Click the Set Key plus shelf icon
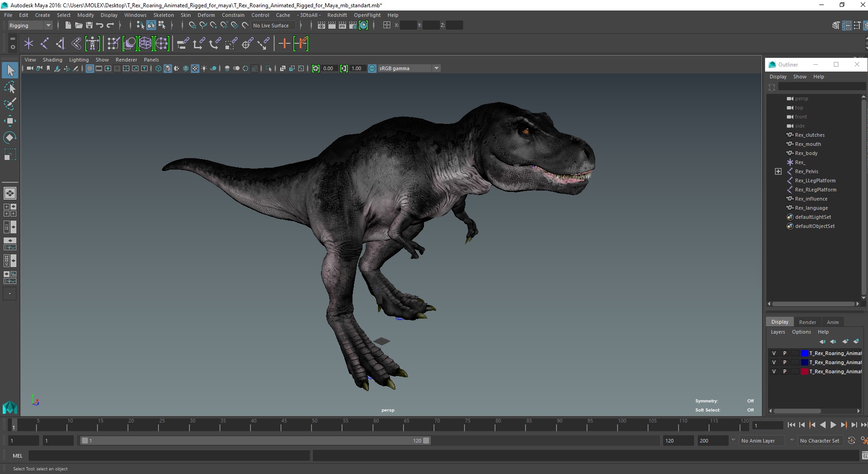868x474 pixels. coord(284,44)
